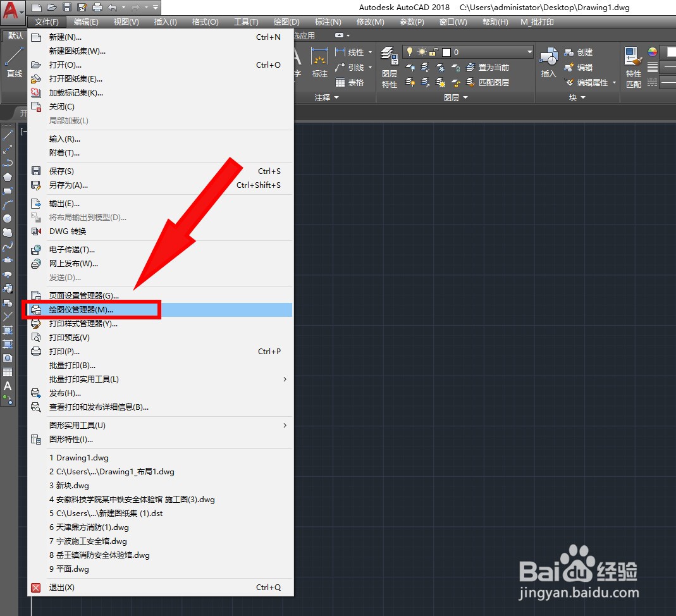Viewport: 676px width, 616px height.
Task: Choose 另存为(A)... menu entry
Action: [161, 185]
